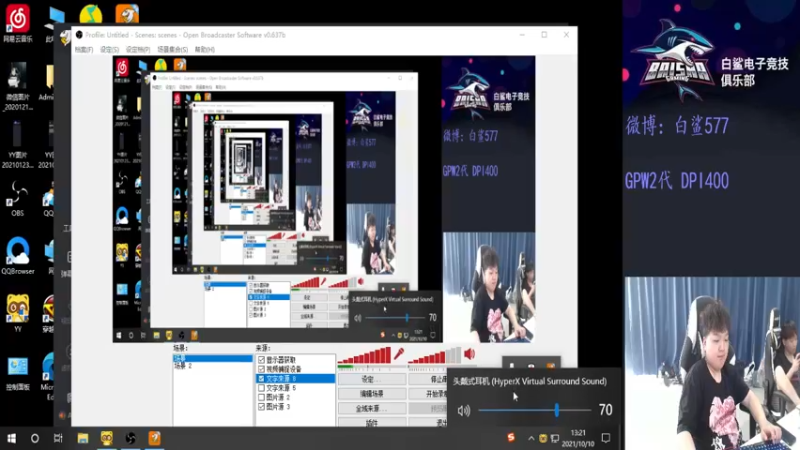Toggle the 文字来源 8 checkbox
The height and width of the screenshot is (450, 800).
pos(262,379)
